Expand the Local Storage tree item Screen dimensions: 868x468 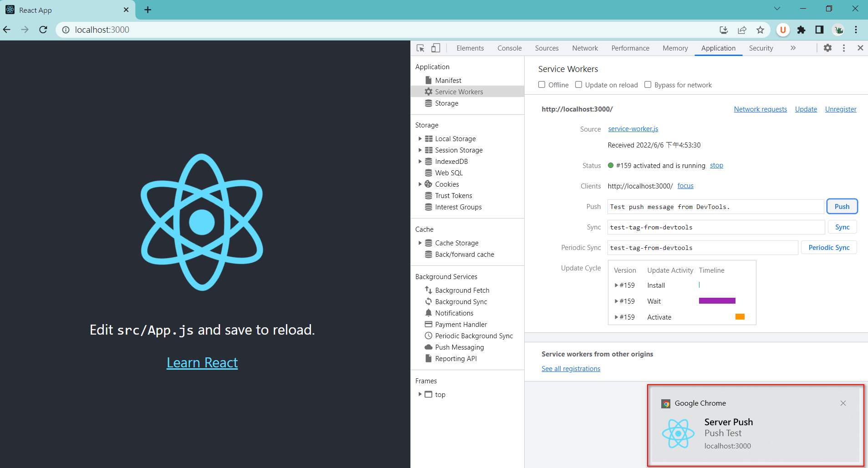coord(420,139)
